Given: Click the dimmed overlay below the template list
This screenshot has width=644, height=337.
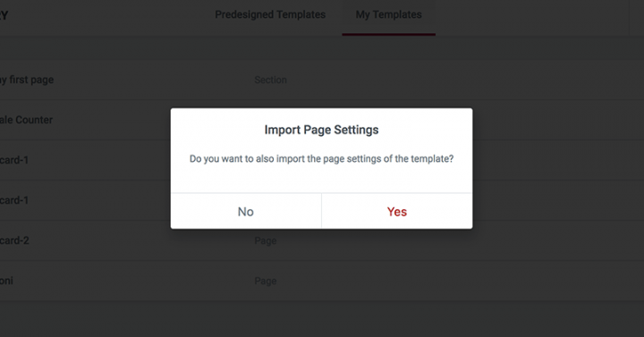Looking at the screenshot, I should pyautogui.click(x=322, y=319).
